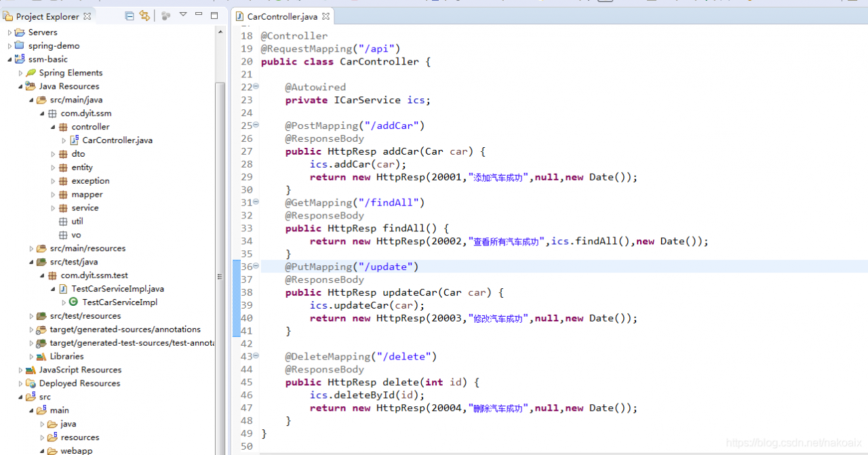Expand the mapper package
The image size is (868, 455).
pyautogui.click(x=53, y=195)
